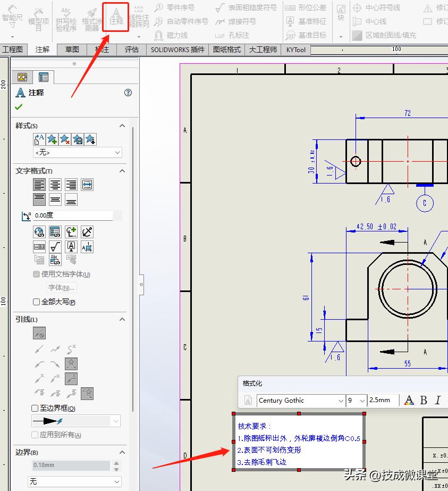Switch to the 草图 sketch tab

tap(72, 49)
